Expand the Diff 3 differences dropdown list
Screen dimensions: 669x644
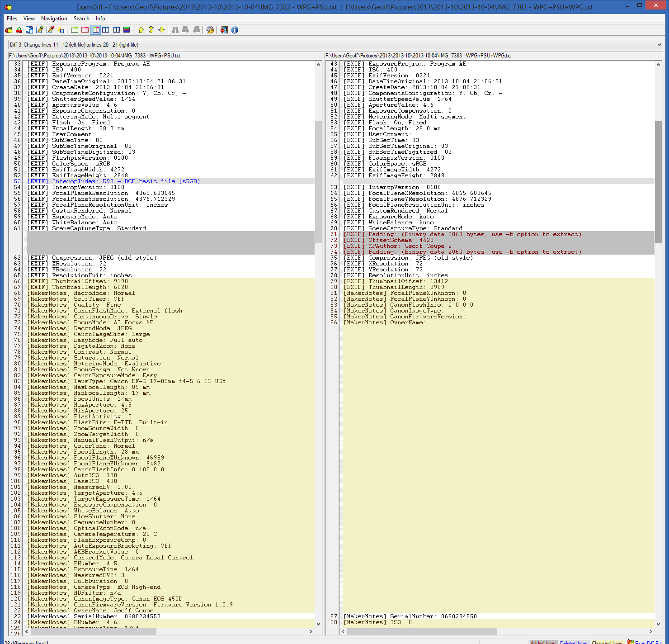coord(659,45)
